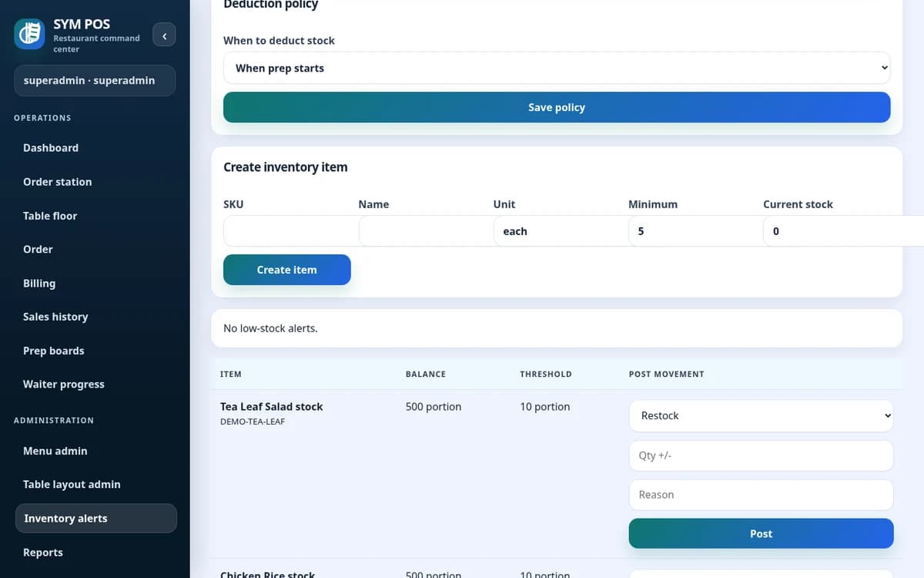Screen dimensions: 924x578
Task: Open the When to deduct stock dropdown
Action: pos(557,68)
